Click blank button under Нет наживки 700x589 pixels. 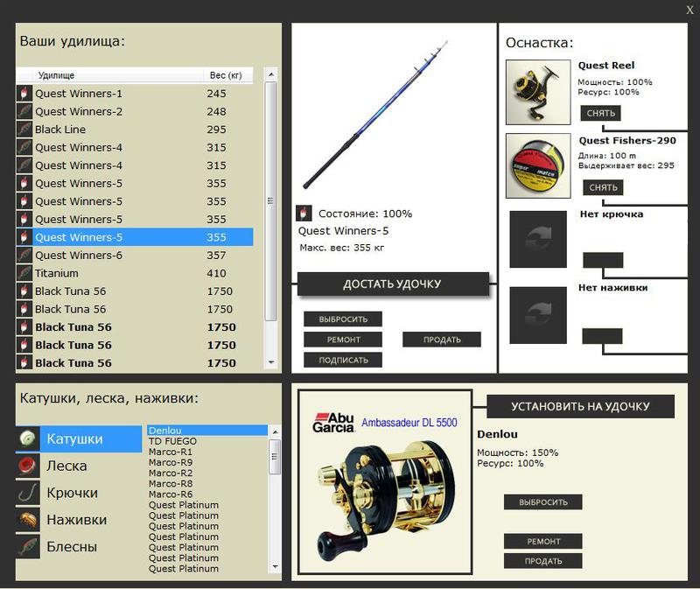(602, 336)
